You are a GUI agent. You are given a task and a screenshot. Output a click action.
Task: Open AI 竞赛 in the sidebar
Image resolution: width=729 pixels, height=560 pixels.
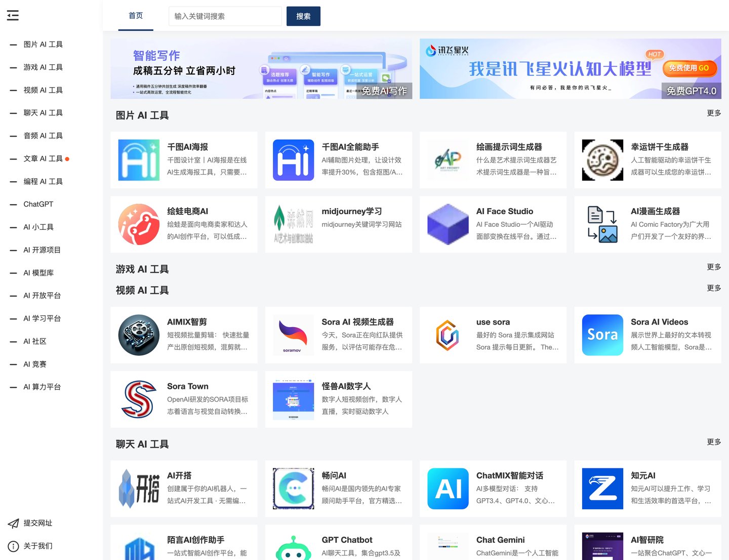(x=35, y=364)
